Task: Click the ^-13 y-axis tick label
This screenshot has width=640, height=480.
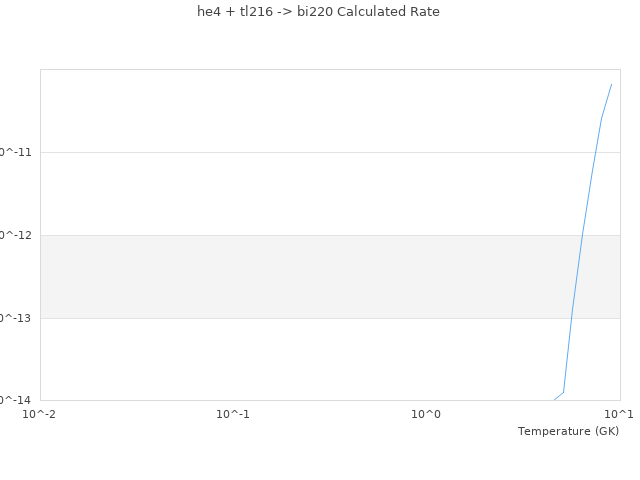Action: click(x=16, y=318)
